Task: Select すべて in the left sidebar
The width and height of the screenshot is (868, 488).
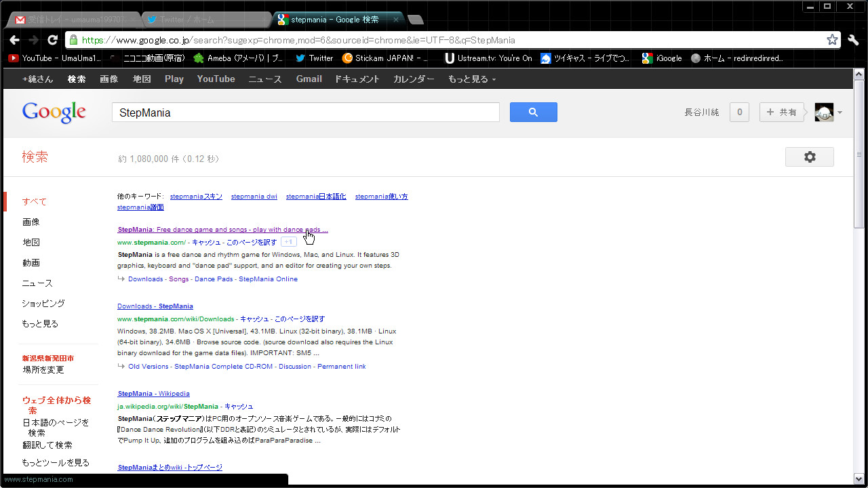Action: pyautogui.click(x=35, y=202)
